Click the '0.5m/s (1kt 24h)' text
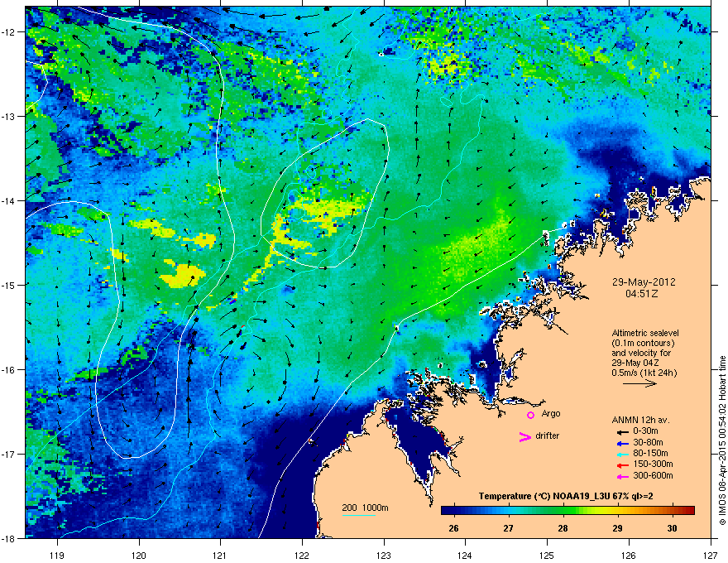 (x=644, y=373)
